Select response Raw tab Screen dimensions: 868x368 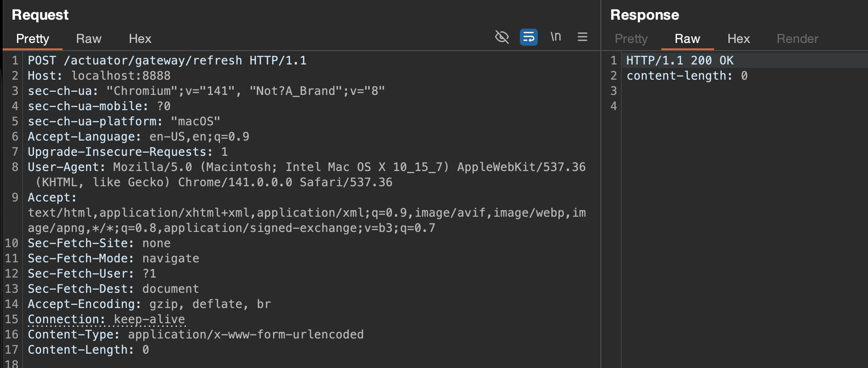[x=687, y=39]
